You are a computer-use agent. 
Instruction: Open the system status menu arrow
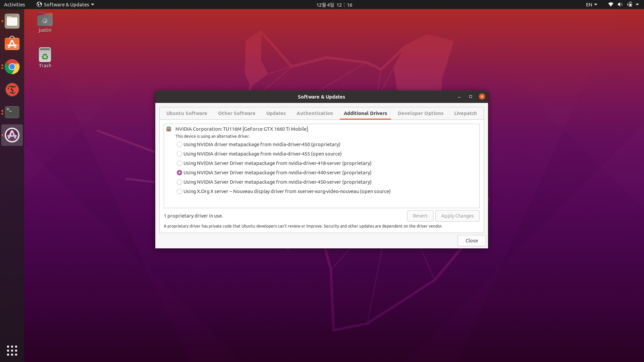click(637, 5)
